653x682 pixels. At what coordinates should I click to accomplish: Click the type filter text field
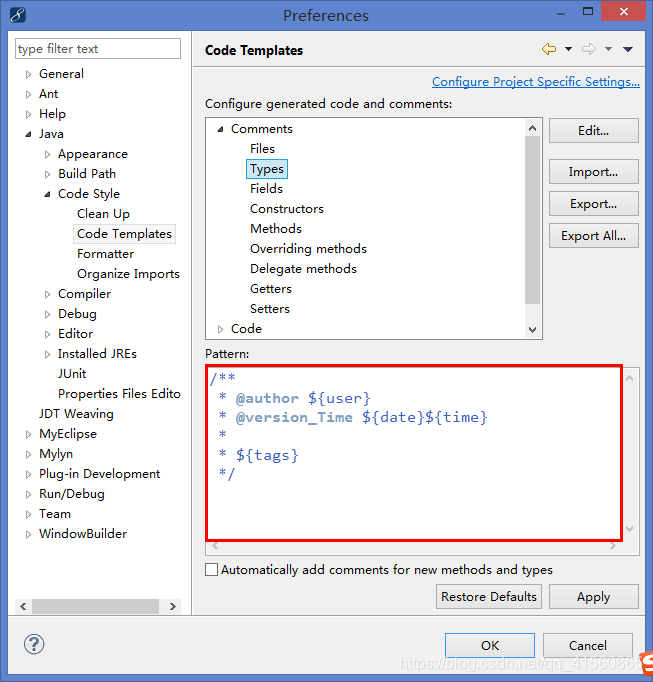[x=98, y=49]
